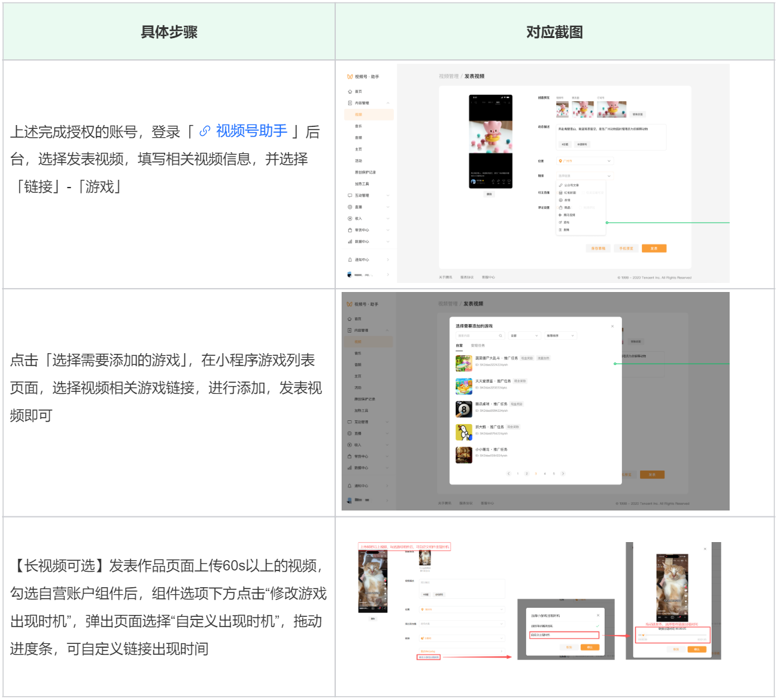Click 表情 smiley icon in link dropdown list

pyautogui.click(x=561, y=200)
